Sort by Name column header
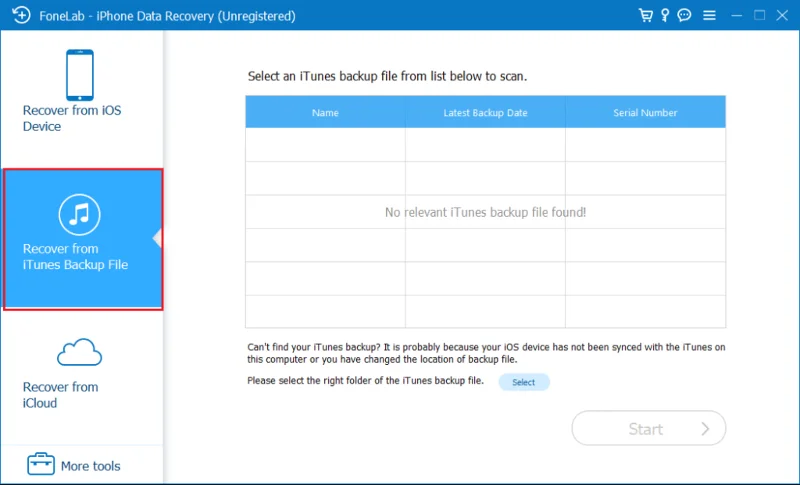This screenshot has height=485, width=800. 326,112
